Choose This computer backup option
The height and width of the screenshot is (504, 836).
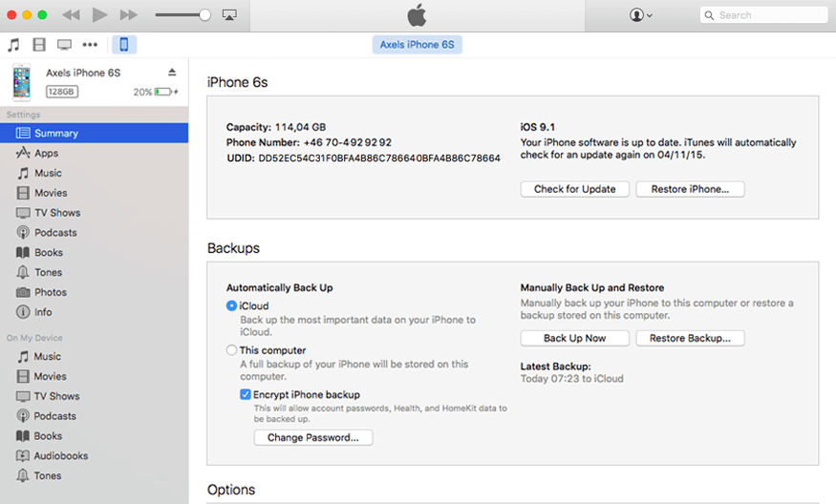[x=231, y=350]
